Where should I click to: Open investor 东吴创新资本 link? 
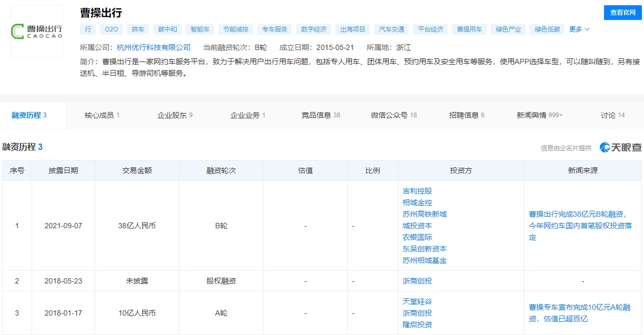[x=425, y=249]
